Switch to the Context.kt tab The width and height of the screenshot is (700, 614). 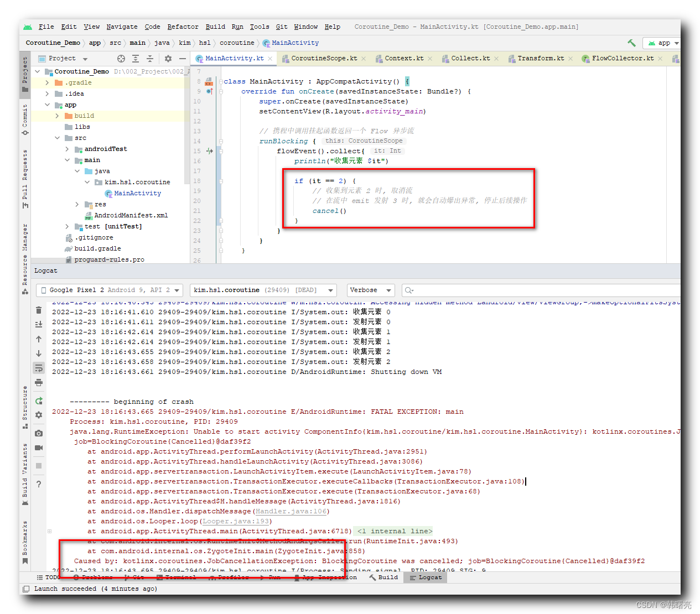[404, 58]
